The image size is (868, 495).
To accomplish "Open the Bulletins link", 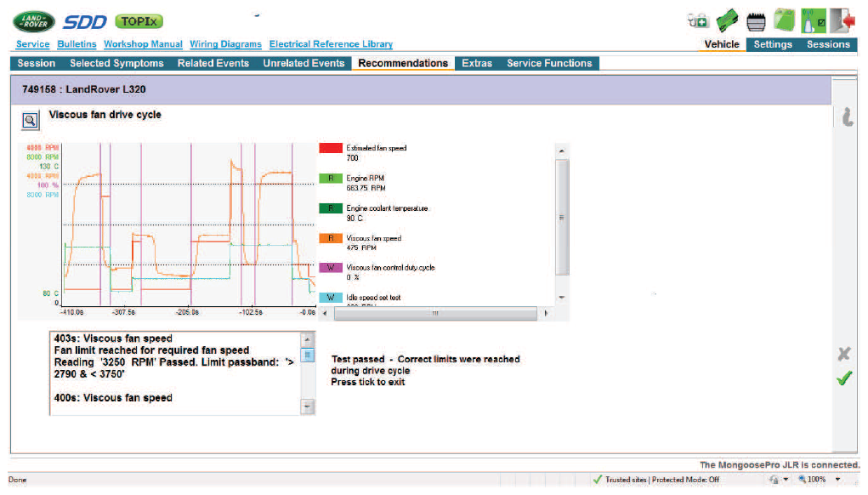I will pyautogui.click(x=77, y=44).
